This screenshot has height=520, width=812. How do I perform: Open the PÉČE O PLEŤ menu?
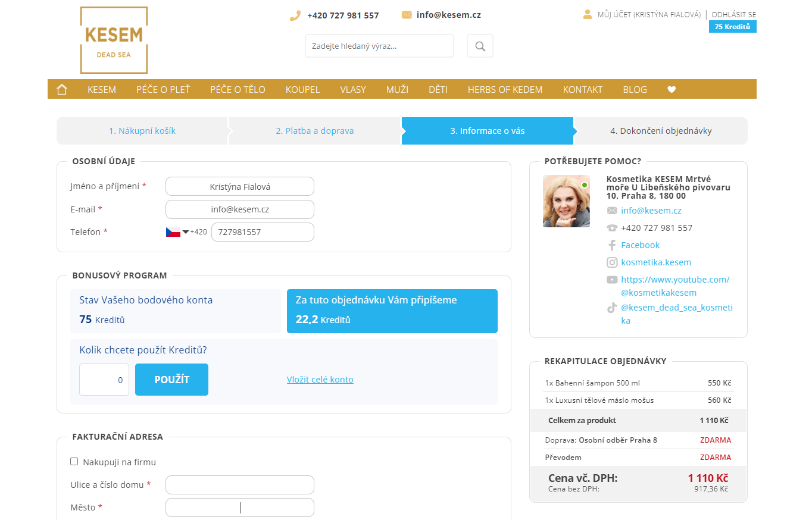click(163, 89)
